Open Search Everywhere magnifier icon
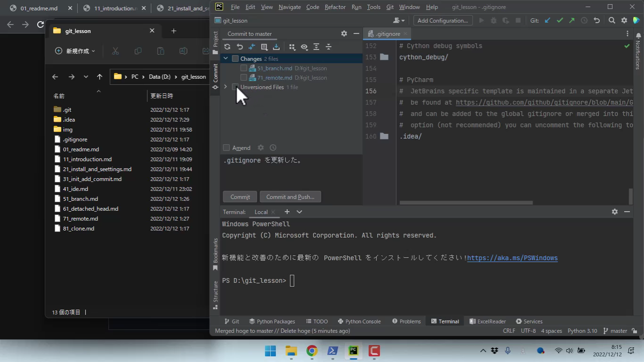 612,20
